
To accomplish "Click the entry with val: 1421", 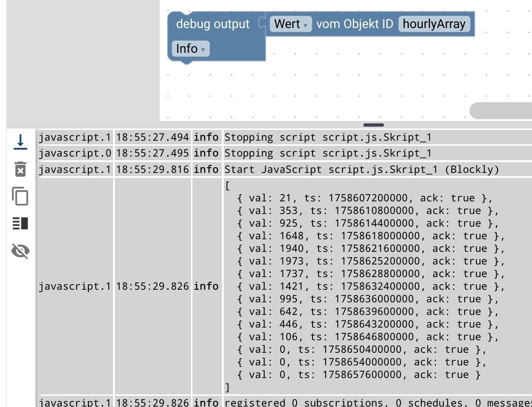I will click(x=371, y=286).
